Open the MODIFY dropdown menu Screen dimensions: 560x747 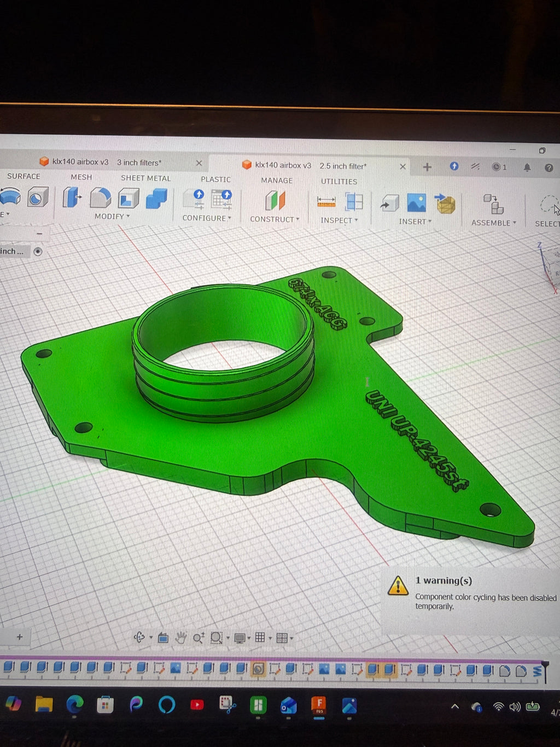[x=112, y=216]
